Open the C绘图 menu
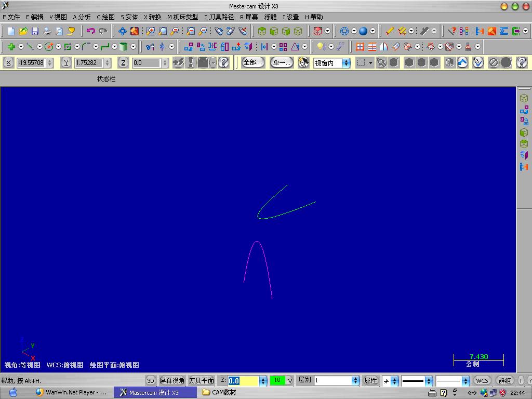 click(105, 17)
